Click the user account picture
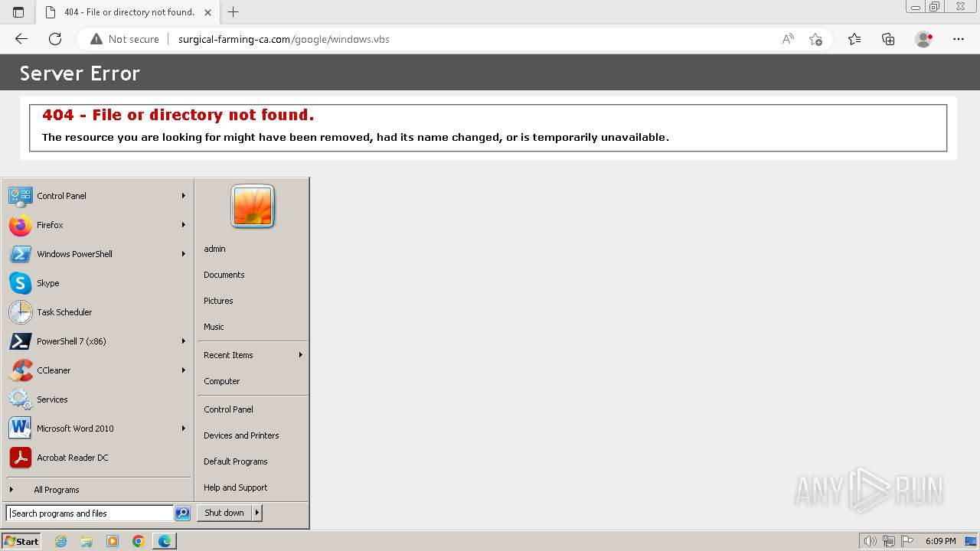 pos(253,207)
